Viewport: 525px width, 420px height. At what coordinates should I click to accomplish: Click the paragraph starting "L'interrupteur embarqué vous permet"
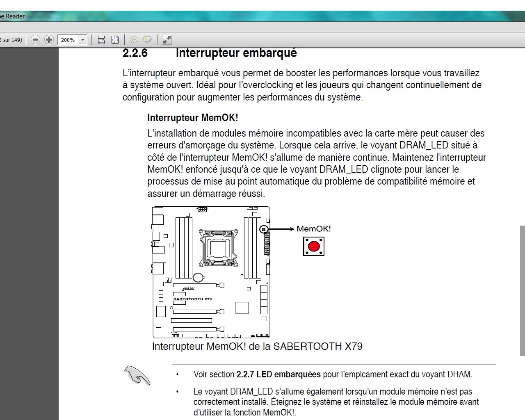coord(302,85)
